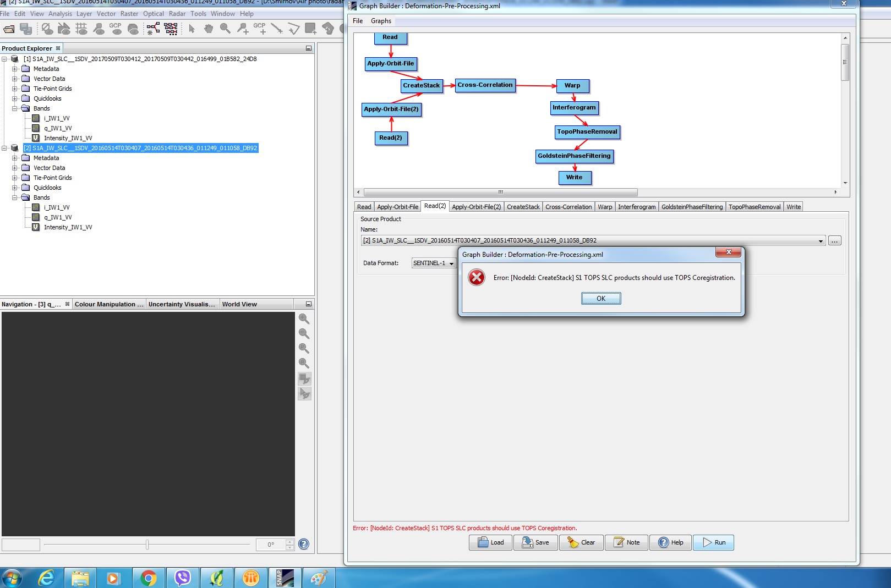The width and height of the screenshot is (891, 588).
Task: Open Chrome from the Windows taskbar
Action: click(x=148, y=578)
